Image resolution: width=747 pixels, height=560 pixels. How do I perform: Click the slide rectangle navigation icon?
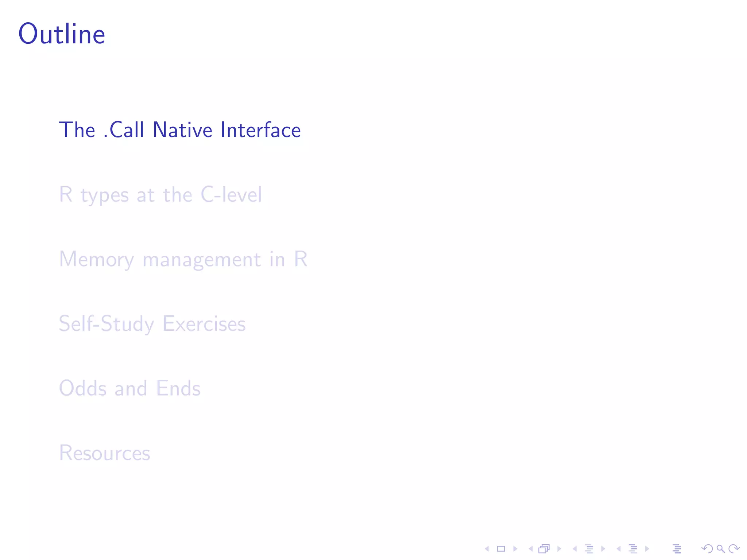pyautogui.click(x=501, y=549)
